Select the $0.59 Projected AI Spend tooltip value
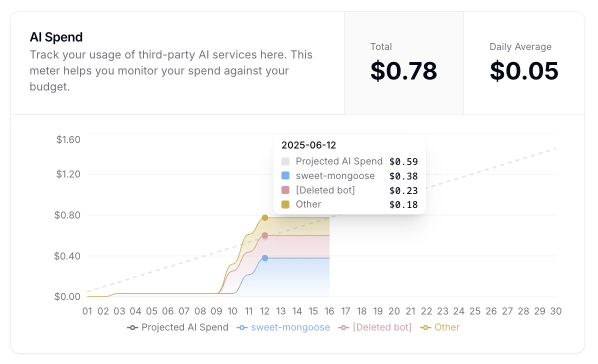 (x=403, y=161)
